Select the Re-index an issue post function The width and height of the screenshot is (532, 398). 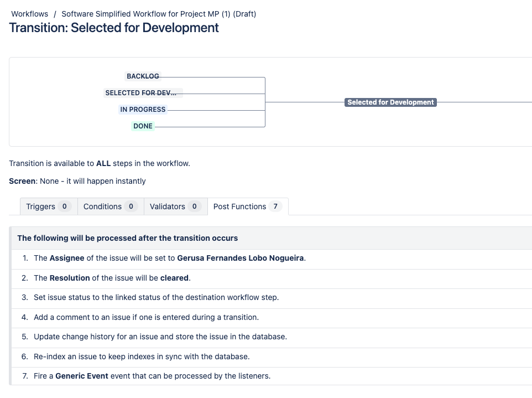(x=272, y=356)
